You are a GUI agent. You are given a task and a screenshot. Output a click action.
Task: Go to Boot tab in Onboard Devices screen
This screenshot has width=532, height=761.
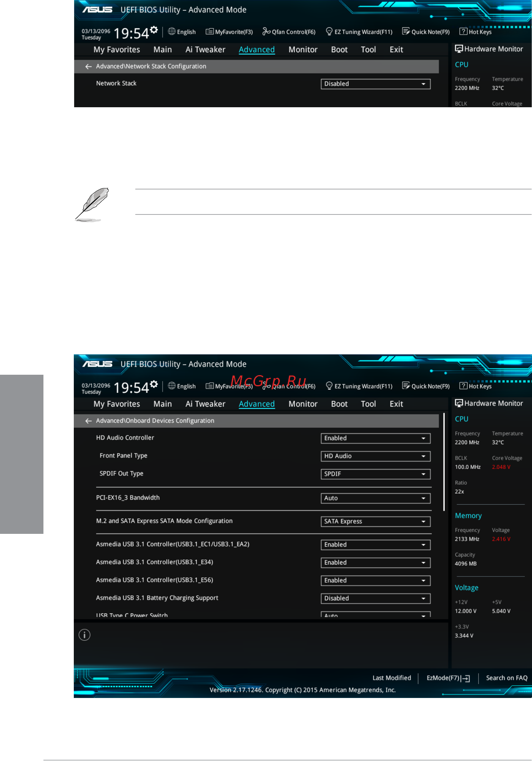coord(339,404)
